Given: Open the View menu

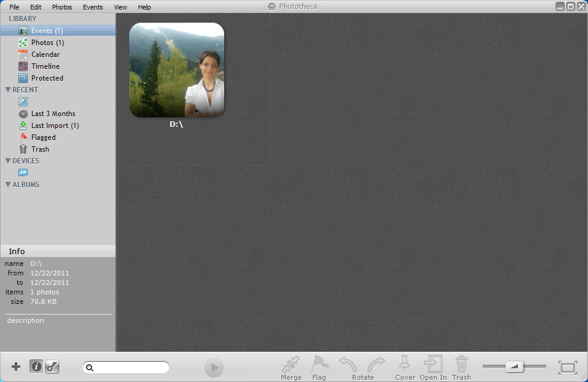Looking at the screenshot, I should [120, 7].
